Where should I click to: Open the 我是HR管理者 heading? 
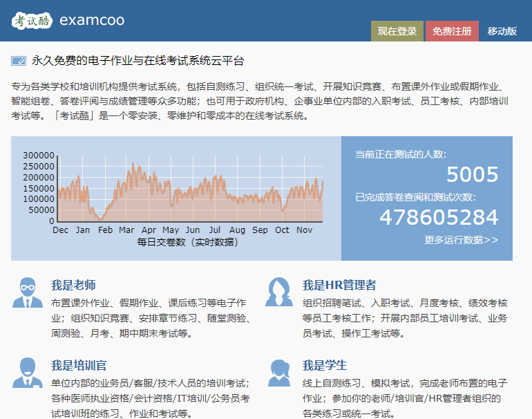(339, 285)
